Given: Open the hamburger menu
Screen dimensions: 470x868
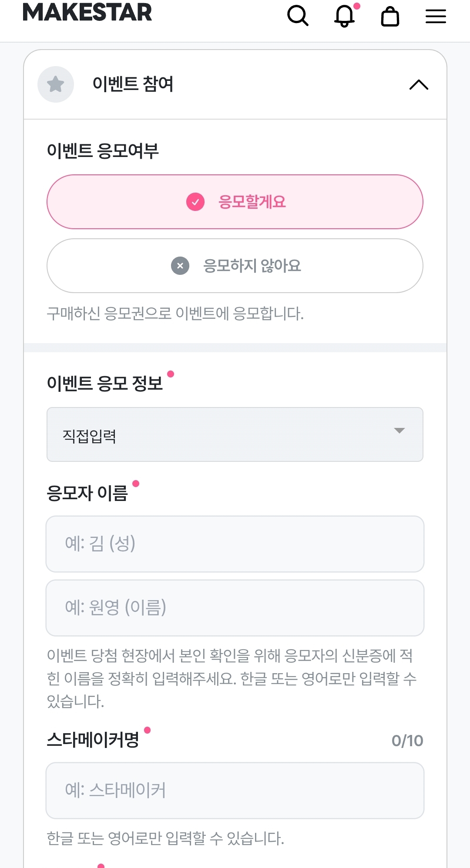Looking at the screenshot, I should coord(436,17).
